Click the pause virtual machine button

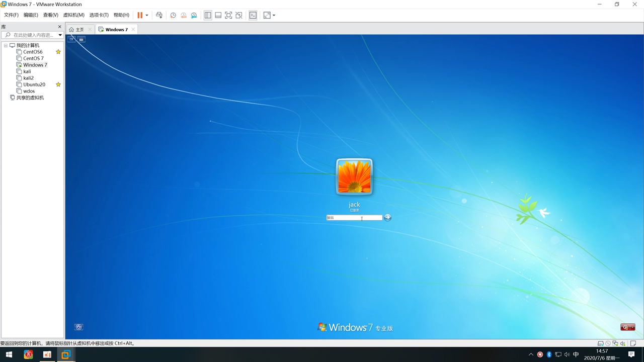(140, 15)
